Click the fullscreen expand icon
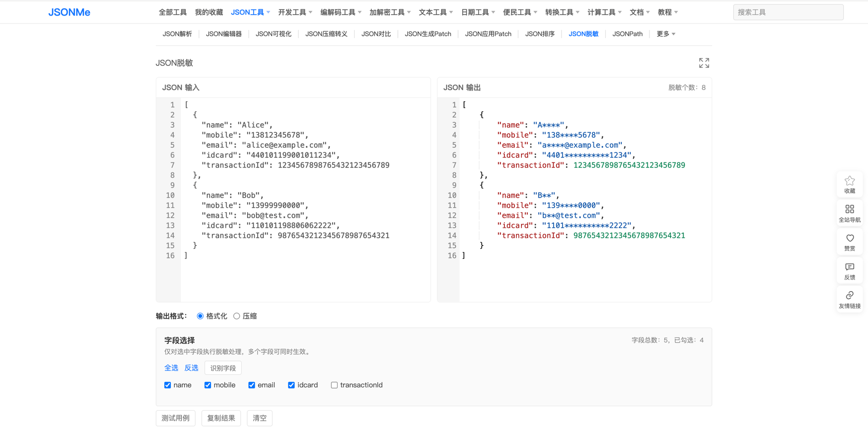868x438 pixels. 704,63
